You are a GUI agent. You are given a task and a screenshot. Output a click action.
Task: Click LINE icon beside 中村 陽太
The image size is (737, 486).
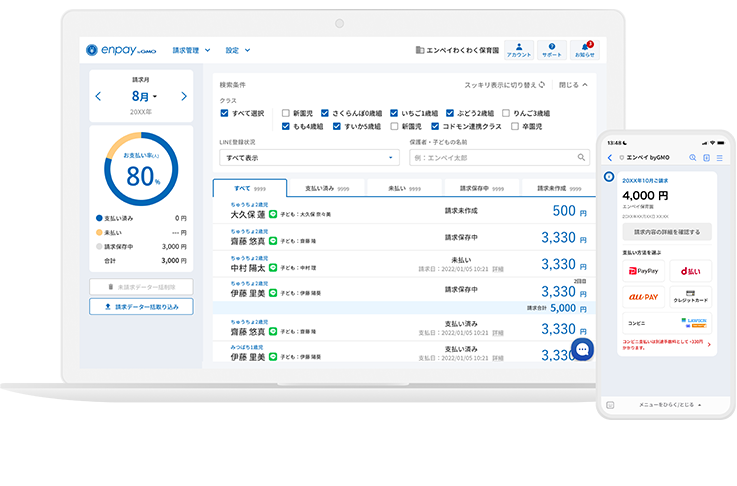[273, 268]
